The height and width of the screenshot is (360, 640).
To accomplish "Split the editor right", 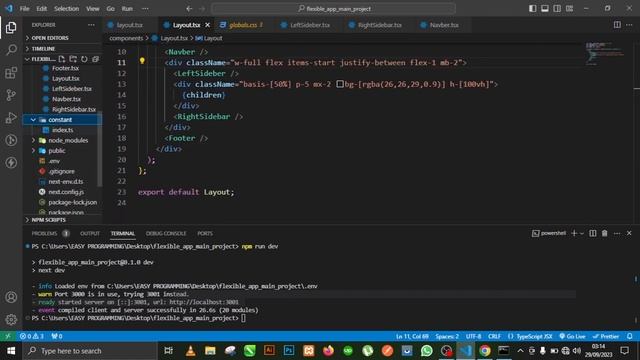I will 617,25.
